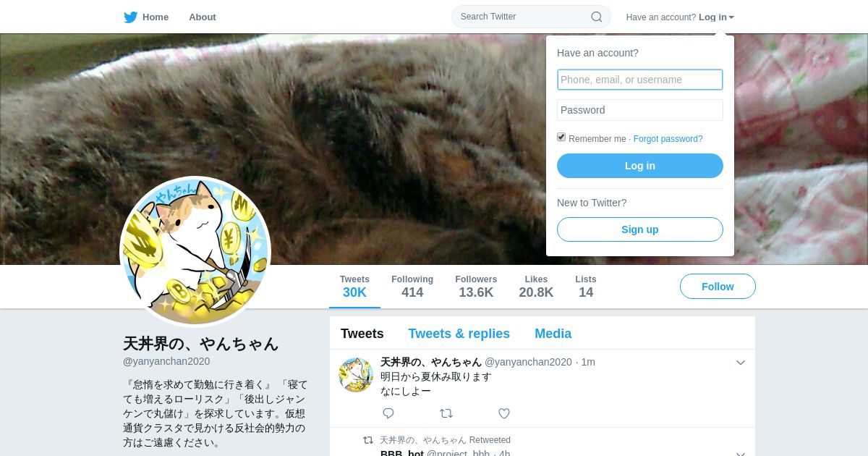This screenshot has height=456, width=868.
Task: Switch to Tweets & replies tab
Action: [x=459, y=334]
